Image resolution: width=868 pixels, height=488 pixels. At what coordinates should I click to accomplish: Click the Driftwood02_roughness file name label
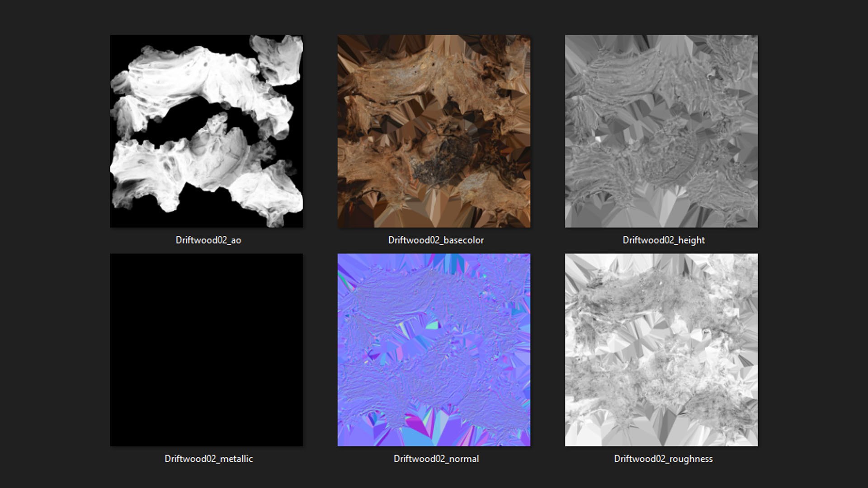click(663, 459)
